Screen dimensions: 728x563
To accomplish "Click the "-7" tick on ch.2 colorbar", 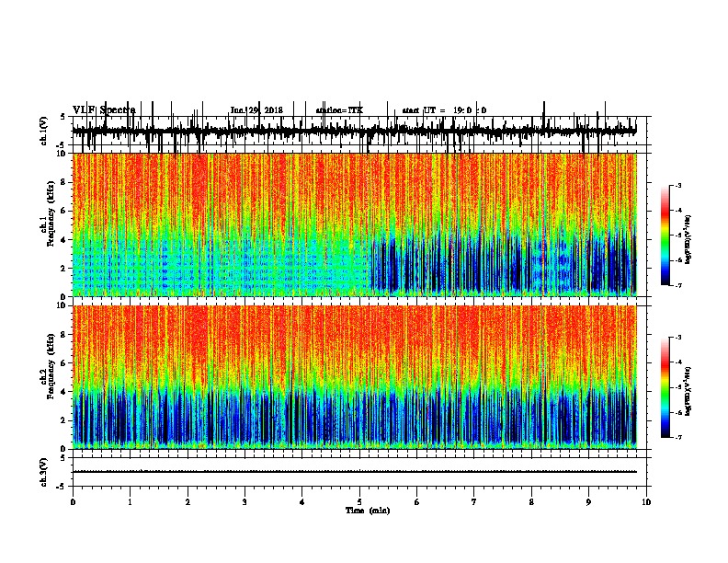I will [678, 437].
